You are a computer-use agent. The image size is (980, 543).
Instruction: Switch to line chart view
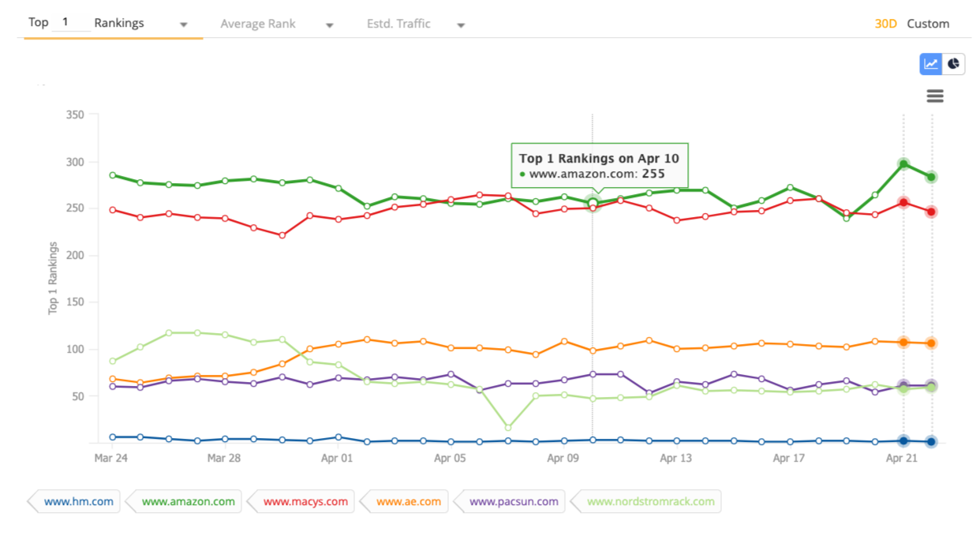point(931,64)
